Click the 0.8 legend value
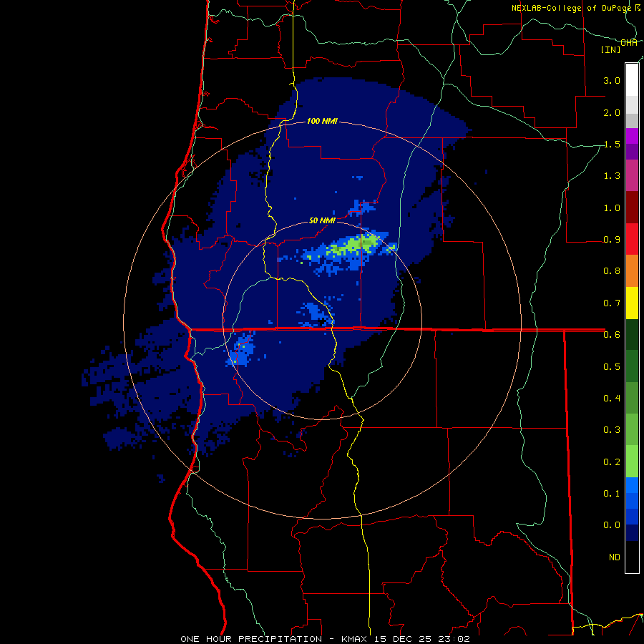The height and width of the screenshot is (644, 644). (x=612, y=271)
